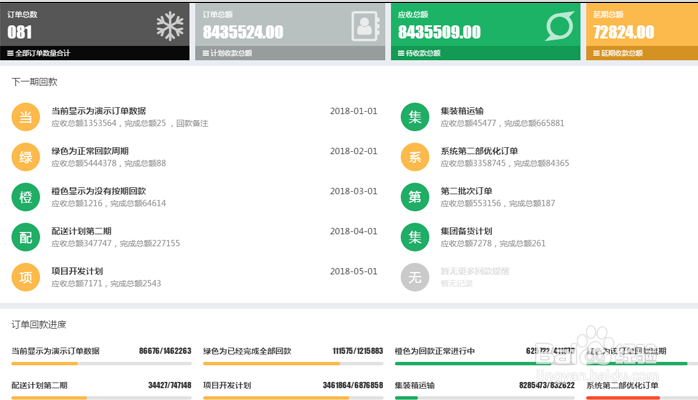Click the list icon beside 计划收款总额
This screenshot has height=400, width=698.
point(206,53)
